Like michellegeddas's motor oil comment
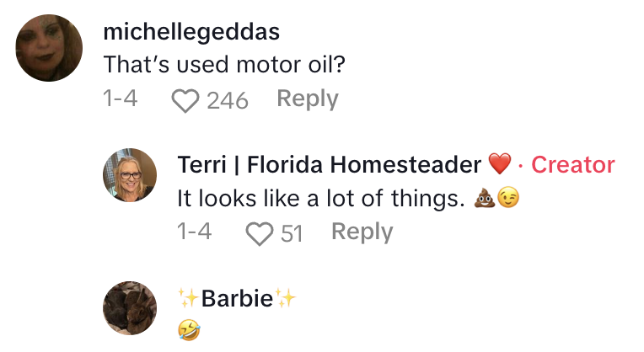Viewport: 644px width, 352px height. pyautogui.click(x=185, y=101)
